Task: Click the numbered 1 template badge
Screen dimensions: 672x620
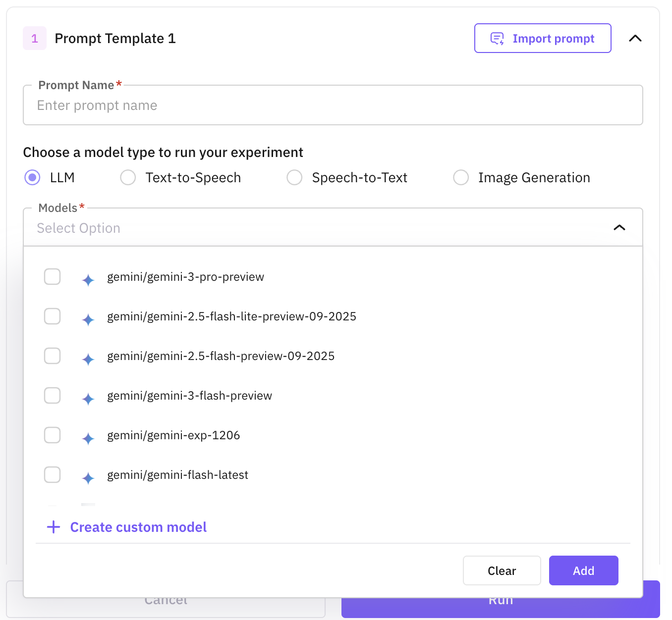Action: 35,39
